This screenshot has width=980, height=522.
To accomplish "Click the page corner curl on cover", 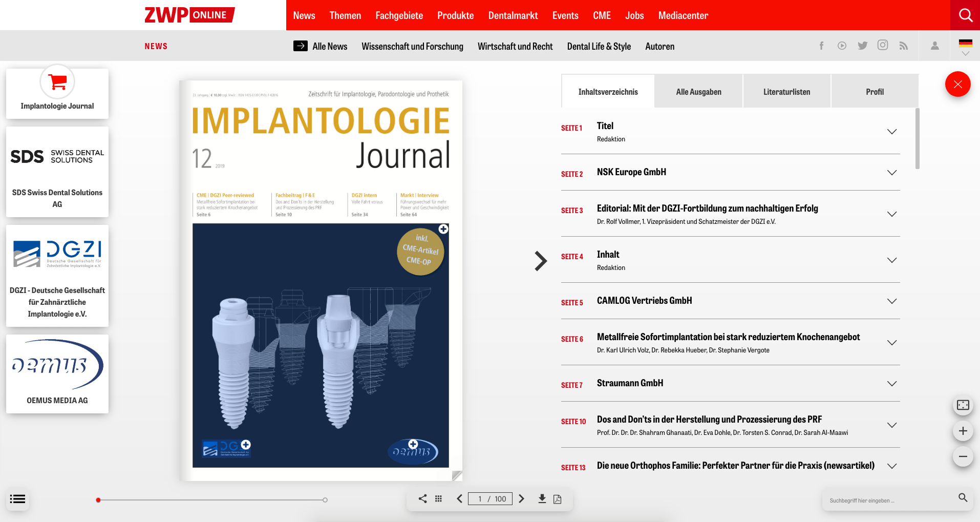I will pos(457,475).
